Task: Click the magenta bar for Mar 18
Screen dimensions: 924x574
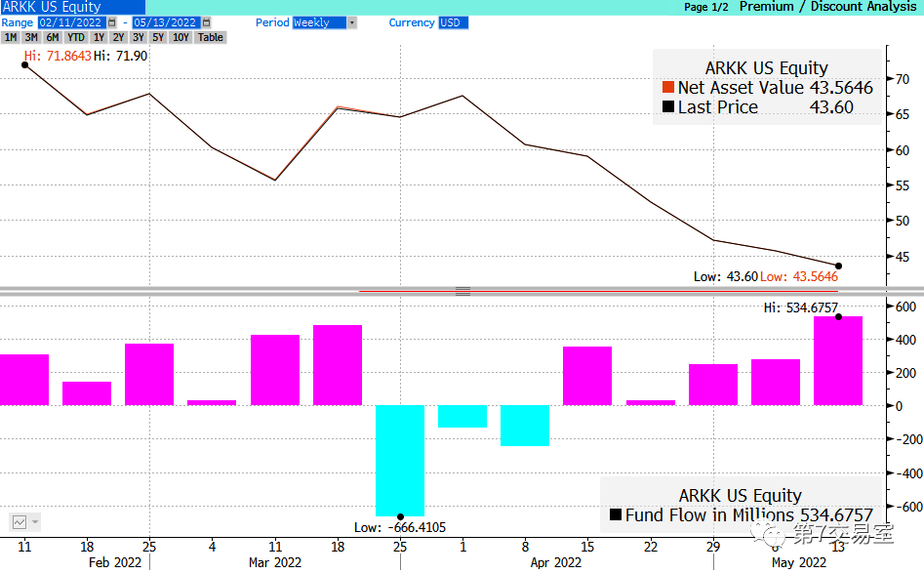Action: [337, 365]
